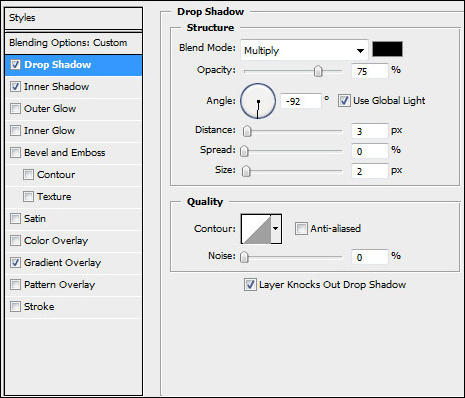
Task: Click the Noise percentage input field
Action: (370, 257)
